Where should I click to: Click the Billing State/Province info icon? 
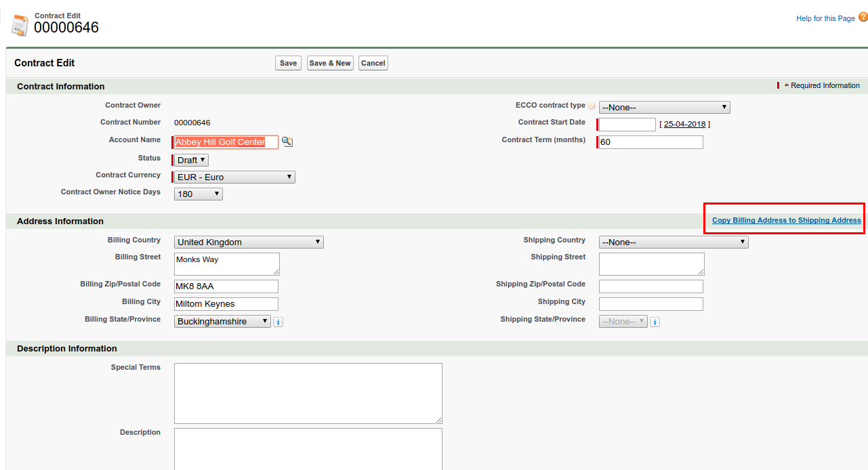[x=278, y=322]
